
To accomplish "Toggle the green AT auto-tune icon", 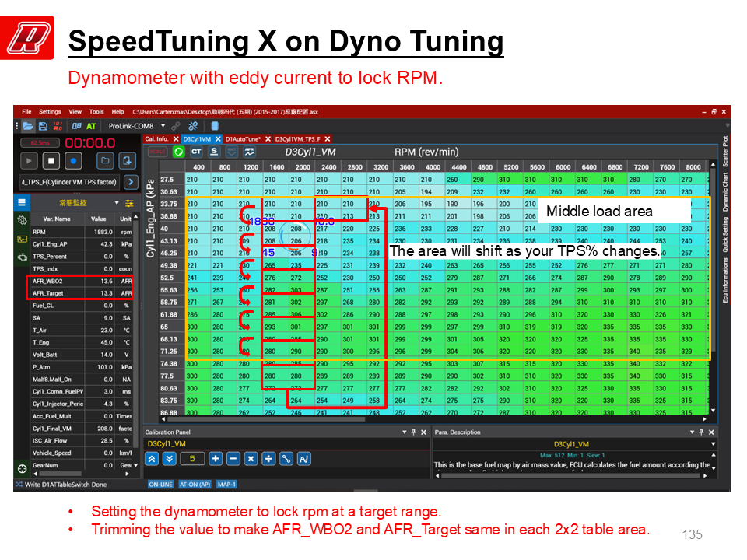I will (x=91, y=126).
